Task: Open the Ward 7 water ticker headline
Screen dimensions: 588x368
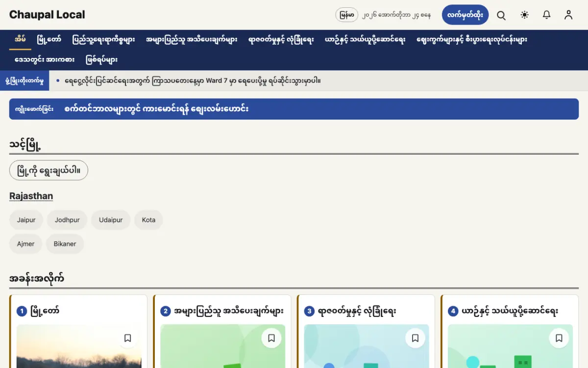Action: coord(193,80)
